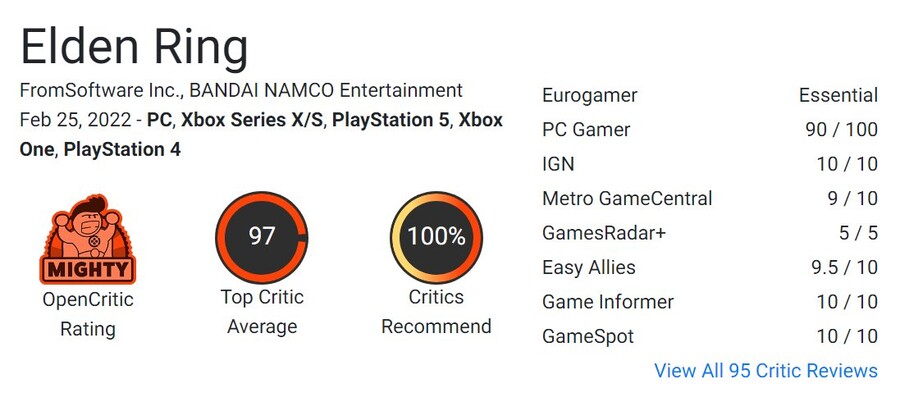Open Metro GameCentral review
900x411 pixels.
pos(709,198)
